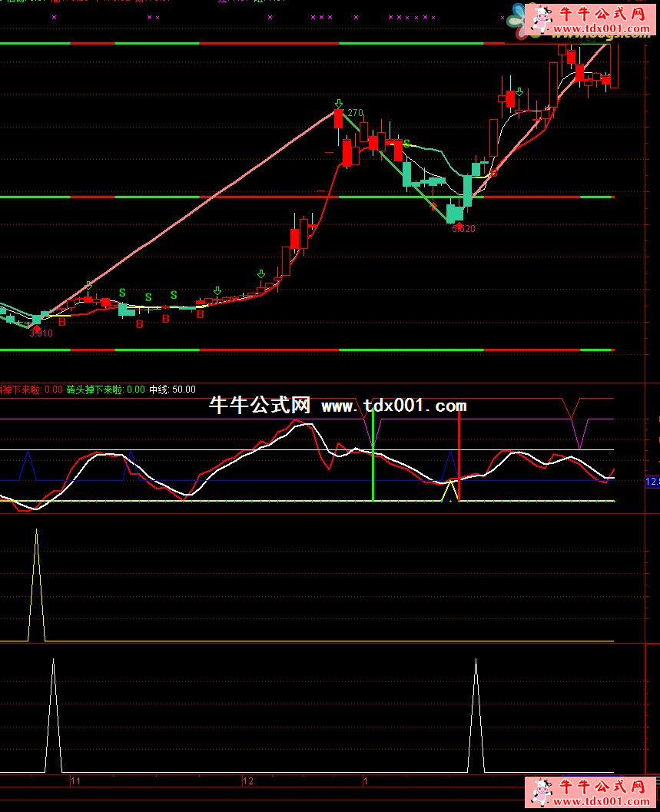Click the month 12 marker on time axis

[x=247, y=781]
